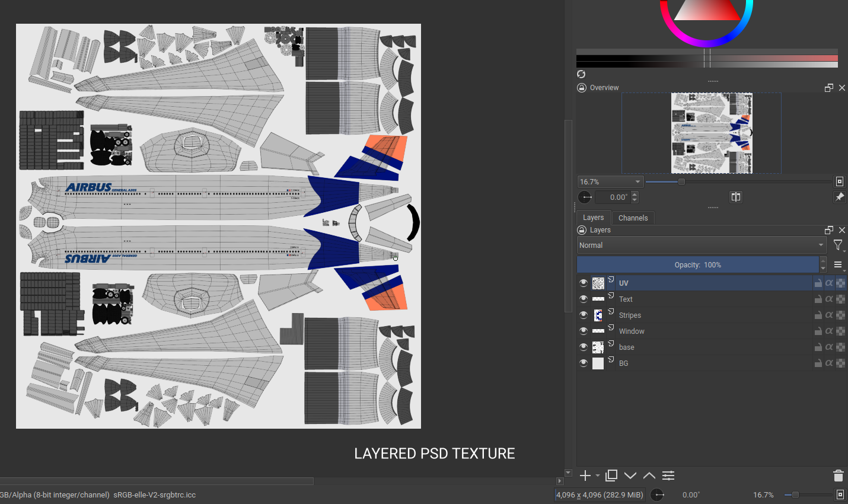Open the add layer type dropdown arrow
This screenshot has width=848, height=504.
[597, 476]
